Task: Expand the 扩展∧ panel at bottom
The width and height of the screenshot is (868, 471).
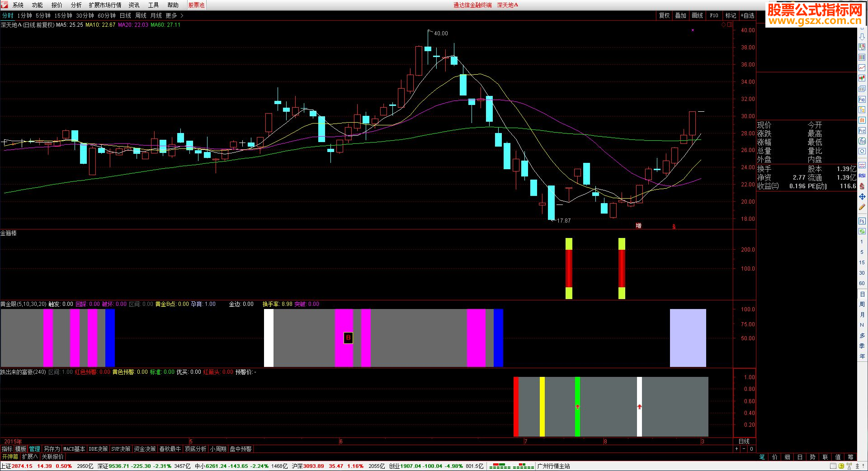Action: pyautogui.click(x=30, y=457)
